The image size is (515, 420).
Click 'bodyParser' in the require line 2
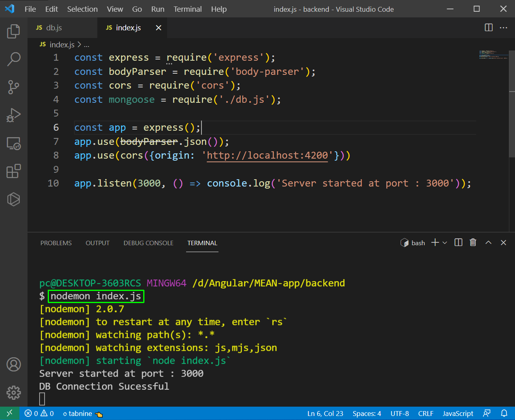tap(138, 72)
